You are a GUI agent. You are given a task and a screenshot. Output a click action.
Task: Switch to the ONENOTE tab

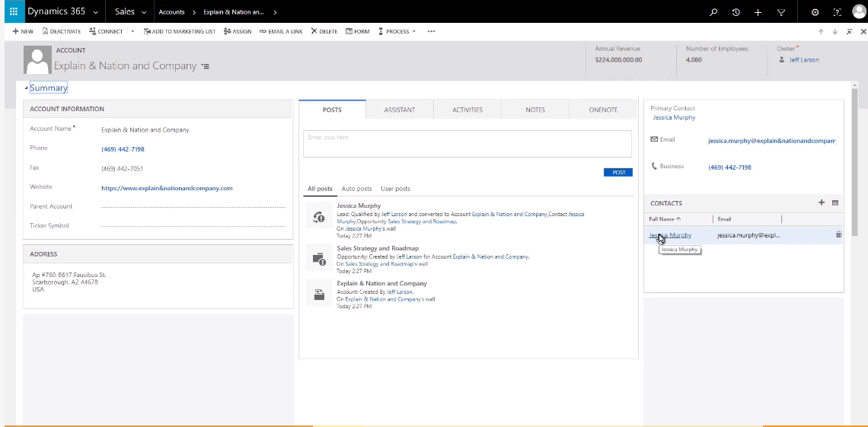coord(603,110)
